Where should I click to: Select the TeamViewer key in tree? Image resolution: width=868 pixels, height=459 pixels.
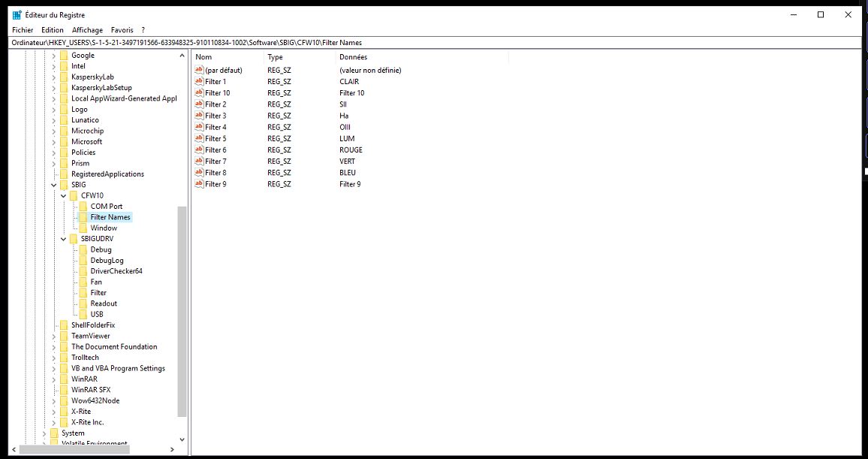point(90,336)
